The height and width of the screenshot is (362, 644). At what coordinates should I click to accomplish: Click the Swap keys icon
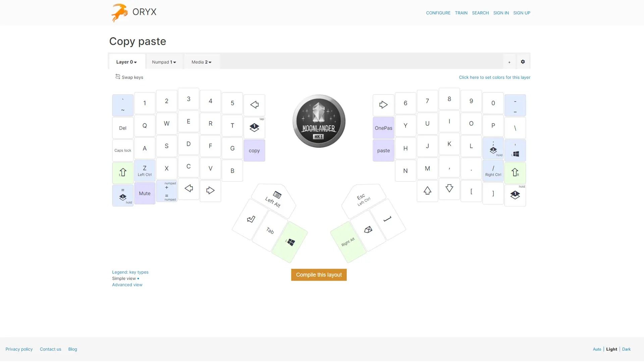[x=118, y=77]
